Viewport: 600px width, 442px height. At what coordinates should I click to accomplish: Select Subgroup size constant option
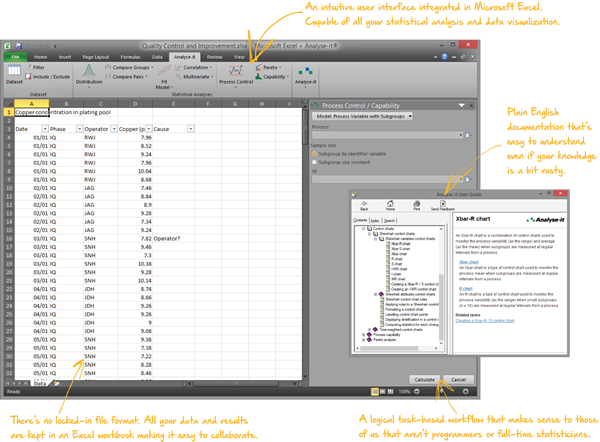[x=315, y=162]
